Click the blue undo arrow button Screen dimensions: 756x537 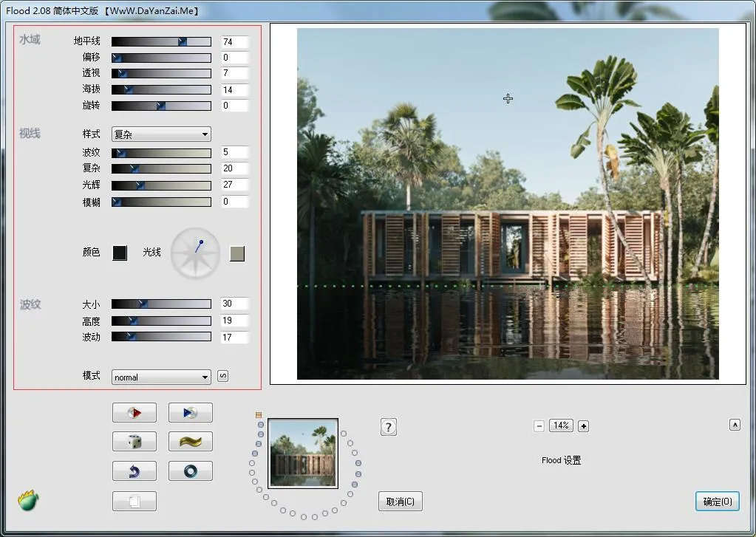tap(134, 471)
